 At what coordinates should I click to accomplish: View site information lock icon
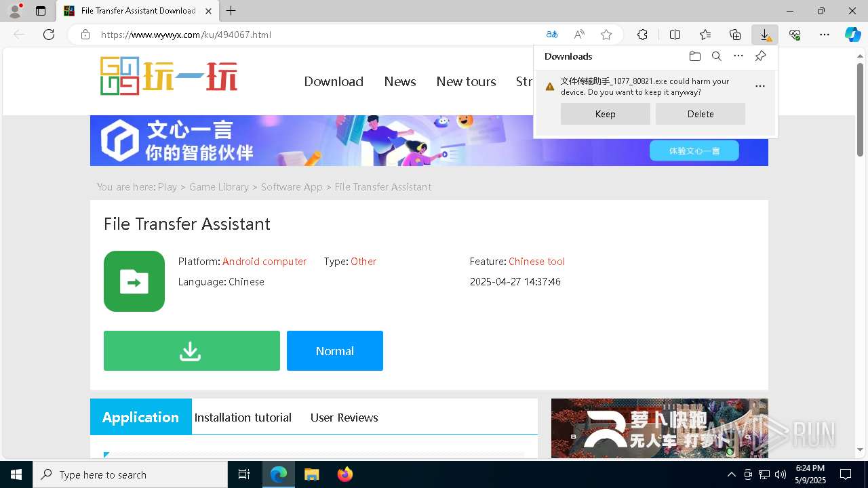click(85, 35)
